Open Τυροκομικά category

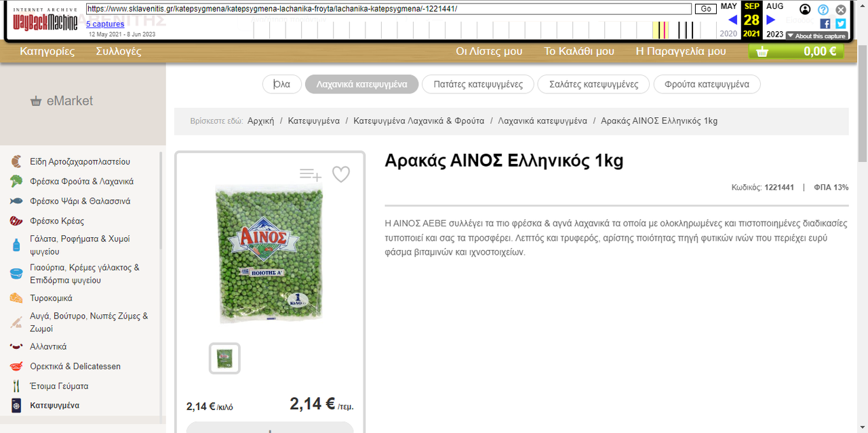(51, 298)
